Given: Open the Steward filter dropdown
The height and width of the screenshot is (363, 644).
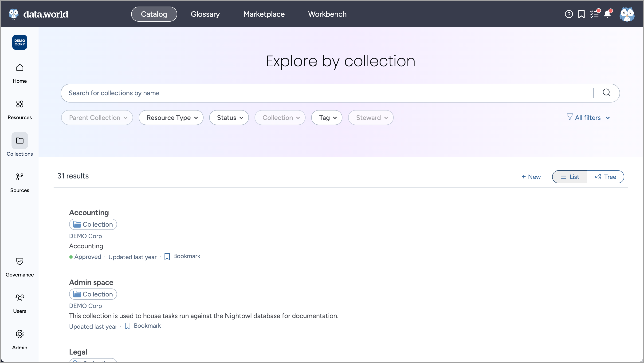Looking at the screenshot, I should 370,118.
